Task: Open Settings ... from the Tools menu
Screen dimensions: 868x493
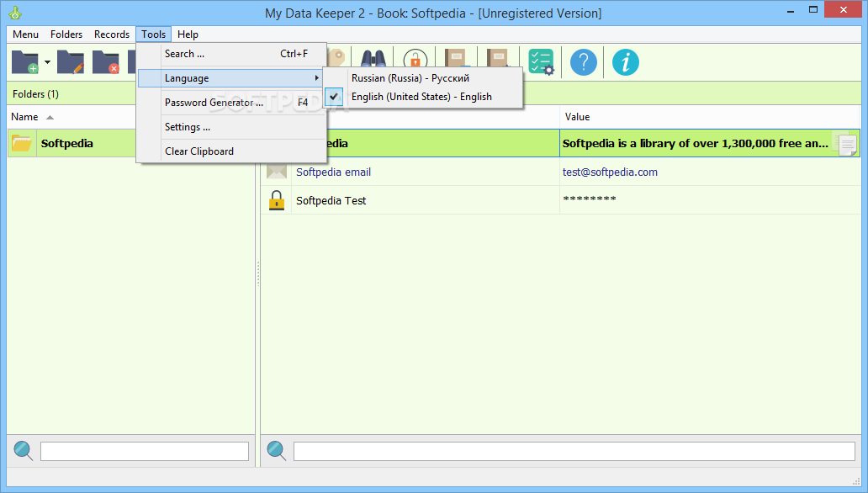Action: [231, 127]
